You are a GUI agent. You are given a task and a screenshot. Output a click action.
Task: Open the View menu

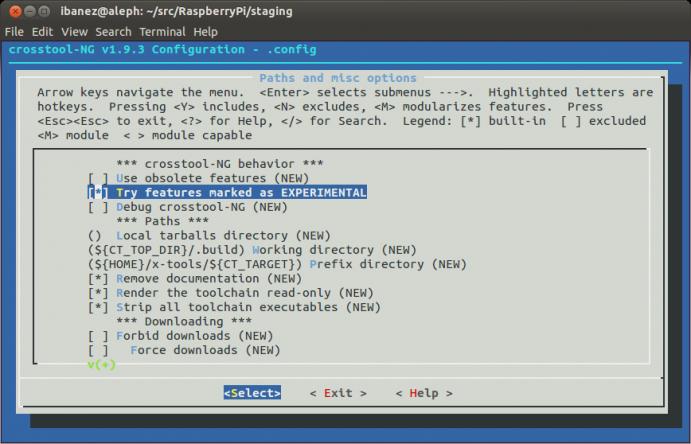(74, 32)
